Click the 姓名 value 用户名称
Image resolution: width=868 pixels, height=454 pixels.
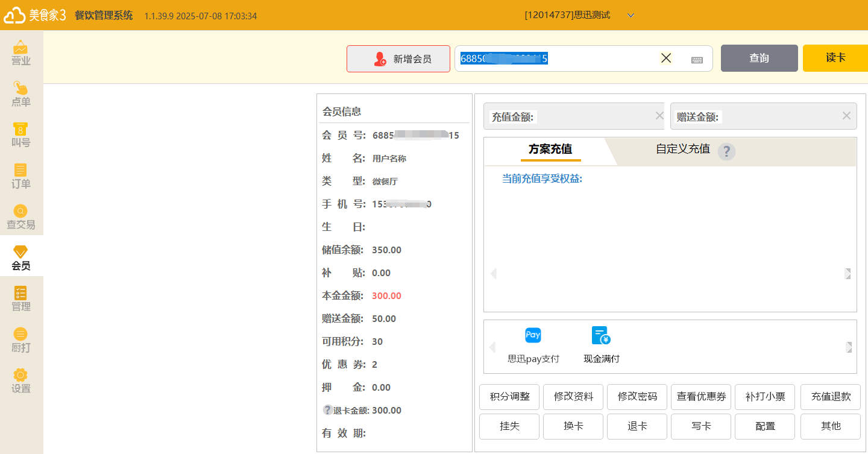pyautogui.click(x=389, y=159)
